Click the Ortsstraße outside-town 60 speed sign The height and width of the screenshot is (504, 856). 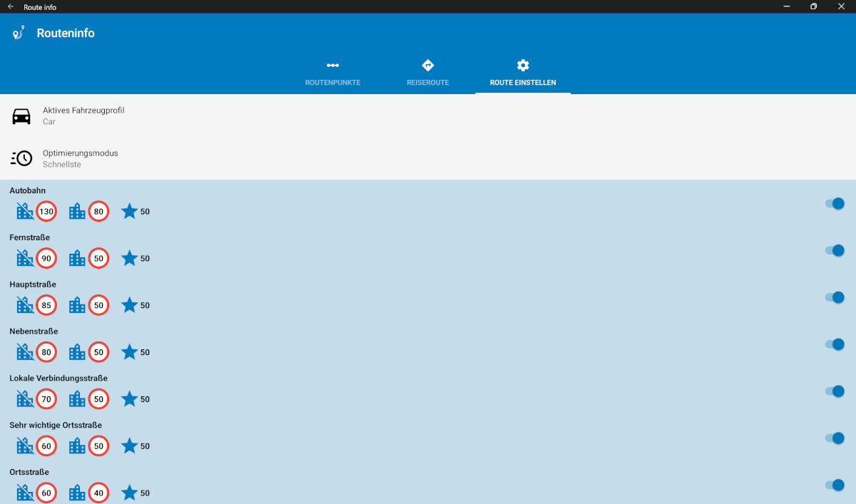(x=46, y=493)
